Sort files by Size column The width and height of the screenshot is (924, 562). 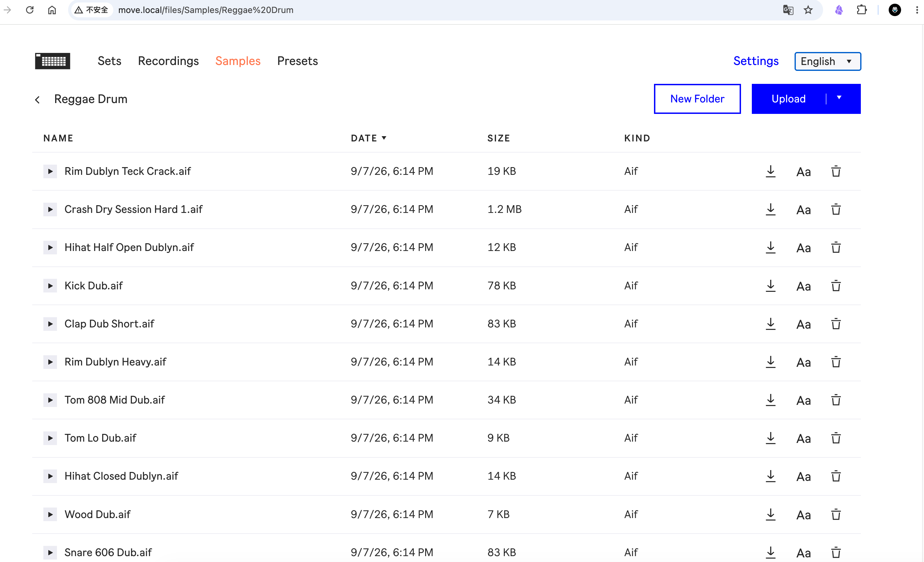498,138
